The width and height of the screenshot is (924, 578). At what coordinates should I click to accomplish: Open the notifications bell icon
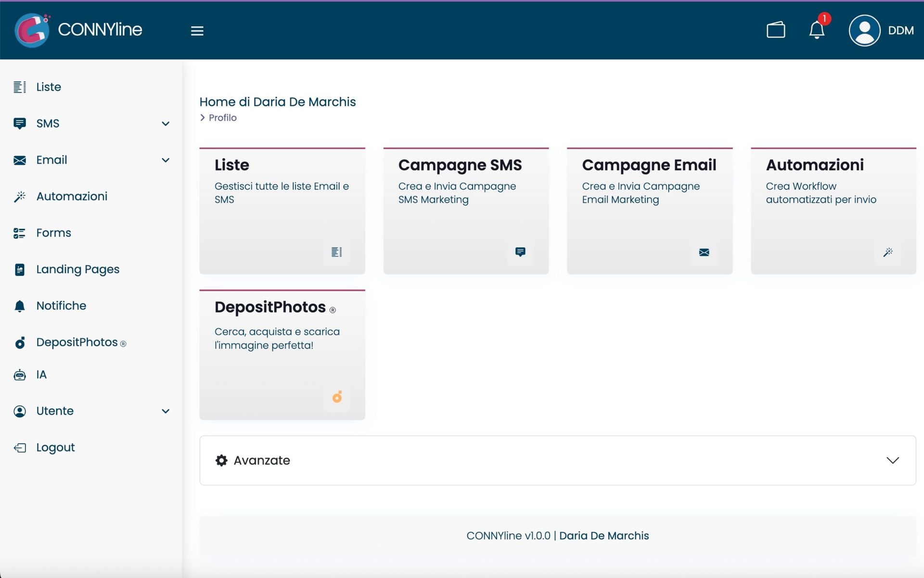[x=817, y=30]
